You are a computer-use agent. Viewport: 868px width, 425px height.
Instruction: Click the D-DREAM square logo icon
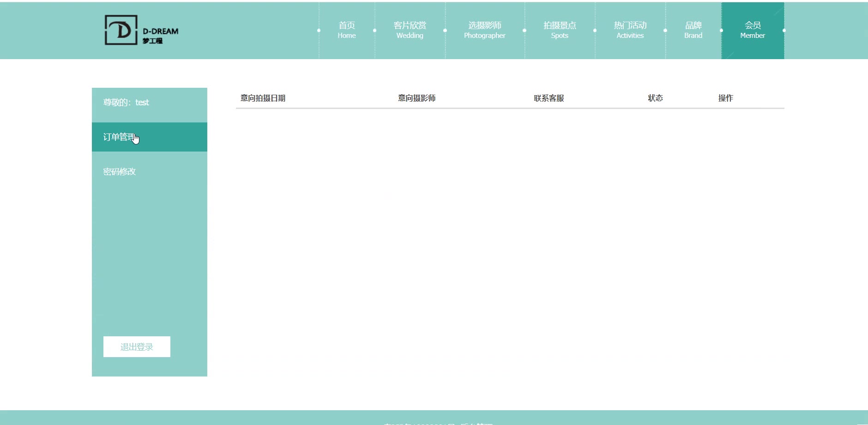[121, 30]
